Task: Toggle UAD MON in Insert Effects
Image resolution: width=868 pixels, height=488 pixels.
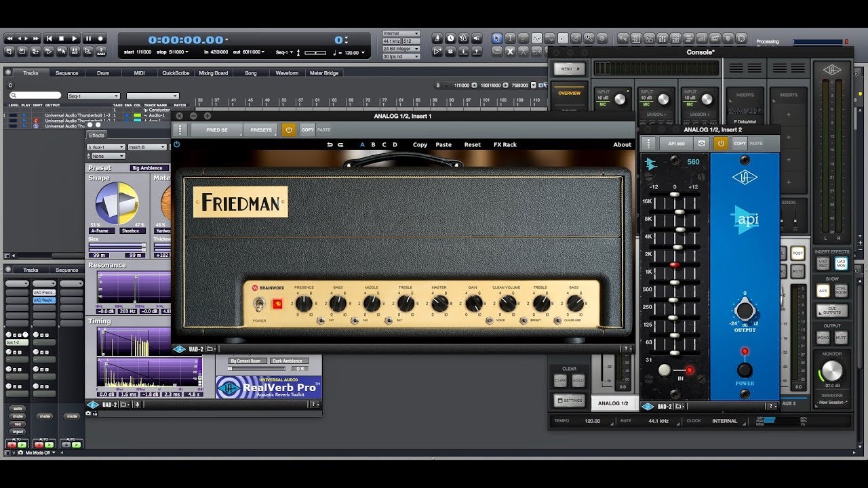Action: pos(841,264)
